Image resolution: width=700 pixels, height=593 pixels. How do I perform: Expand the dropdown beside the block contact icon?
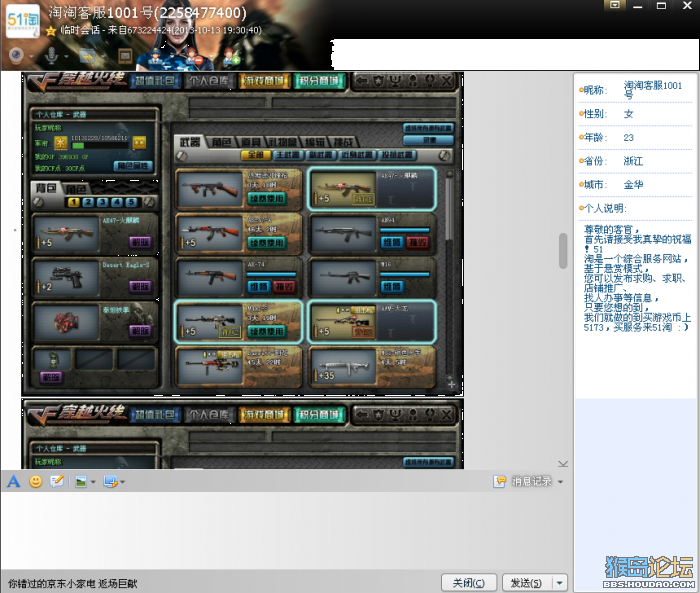click(x=210, y=57)
